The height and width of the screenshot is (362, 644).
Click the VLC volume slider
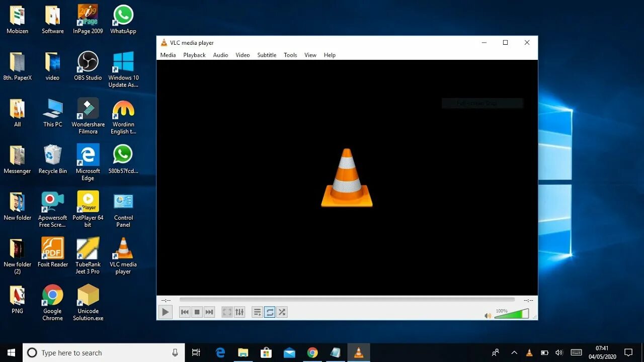pyautogui.click(x=512, y=314)
